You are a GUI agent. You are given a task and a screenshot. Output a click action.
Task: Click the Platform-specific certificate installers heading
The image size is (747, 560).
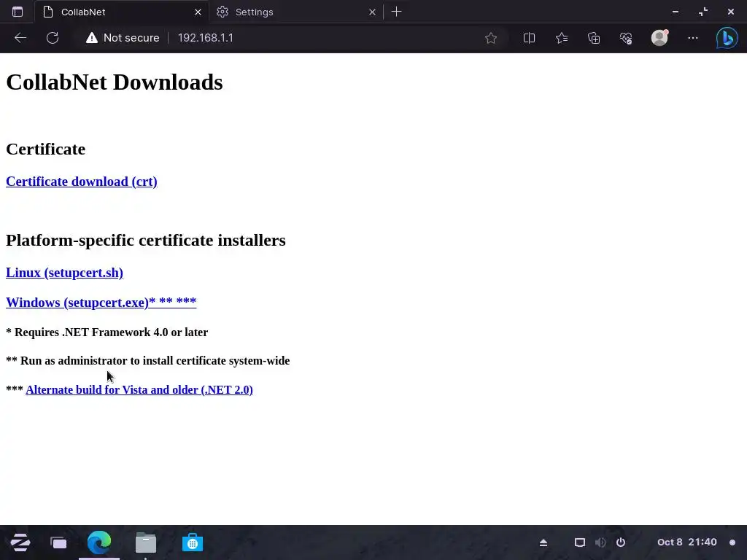pos(146,240)
